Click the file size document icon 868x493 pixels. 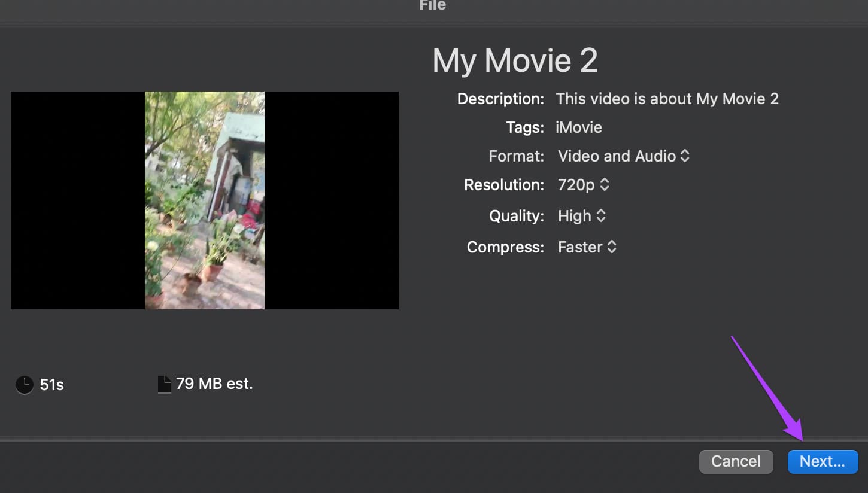point(165,384)
